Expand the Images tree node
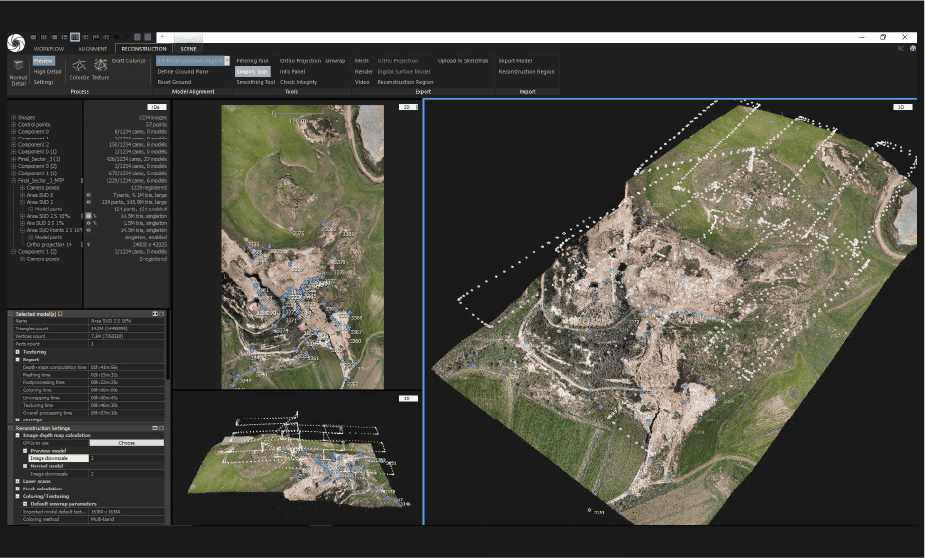Image resolution: width=925 pixels, height=558 pixels. pos(13,117)
